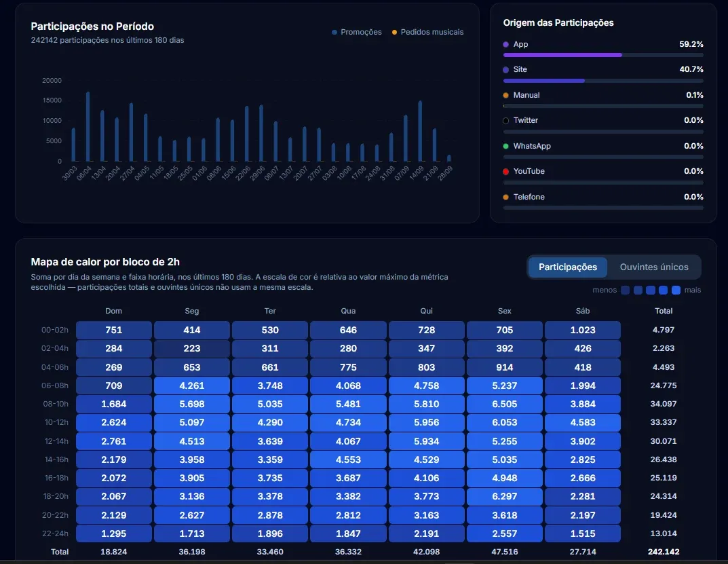728x564 pixels.
Task: Select the heatmap cell showing 6.297
Action: 505,496
